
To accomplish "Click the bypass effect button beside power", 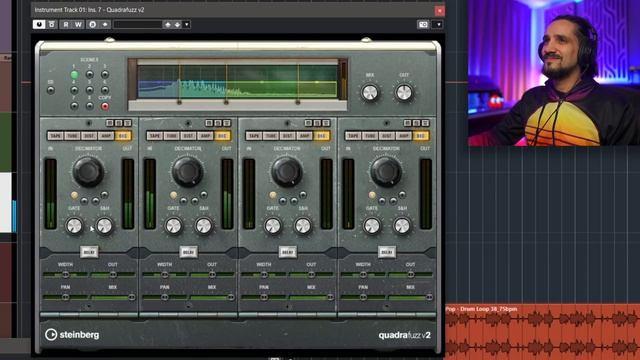I will [x=52, y=24].
